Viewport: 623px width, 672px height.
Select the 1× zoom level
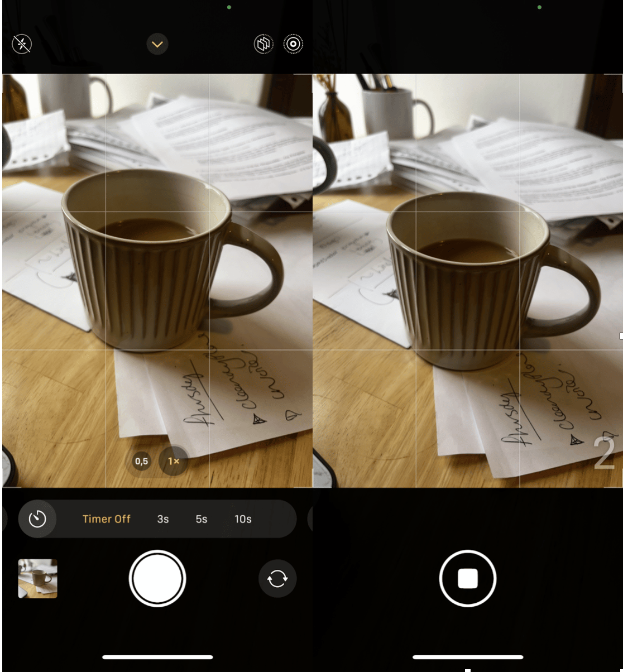(x=174, y=461)
